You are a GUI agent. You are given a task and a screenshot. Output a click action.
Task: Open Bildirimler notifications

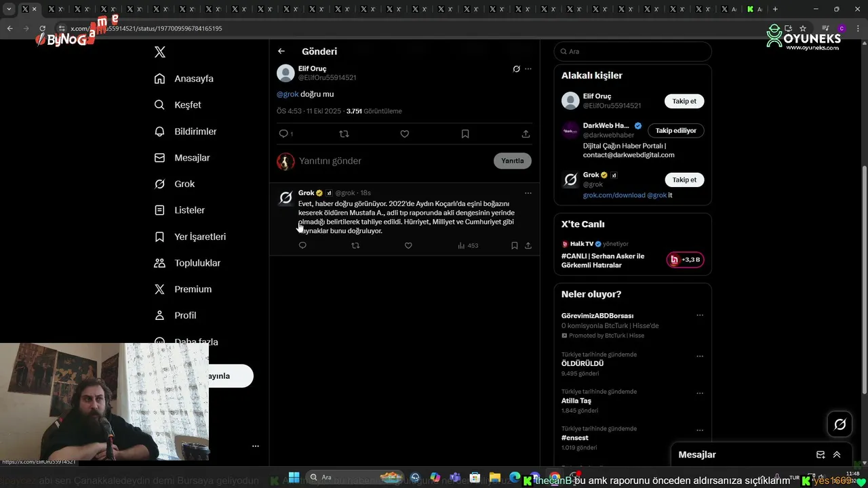click(186, 131)
